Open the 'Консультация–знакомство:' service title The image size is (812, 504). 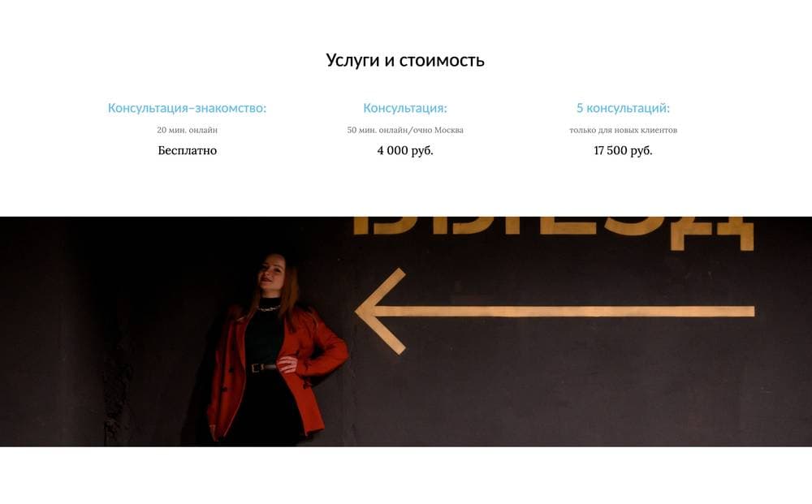pos(187,108)
